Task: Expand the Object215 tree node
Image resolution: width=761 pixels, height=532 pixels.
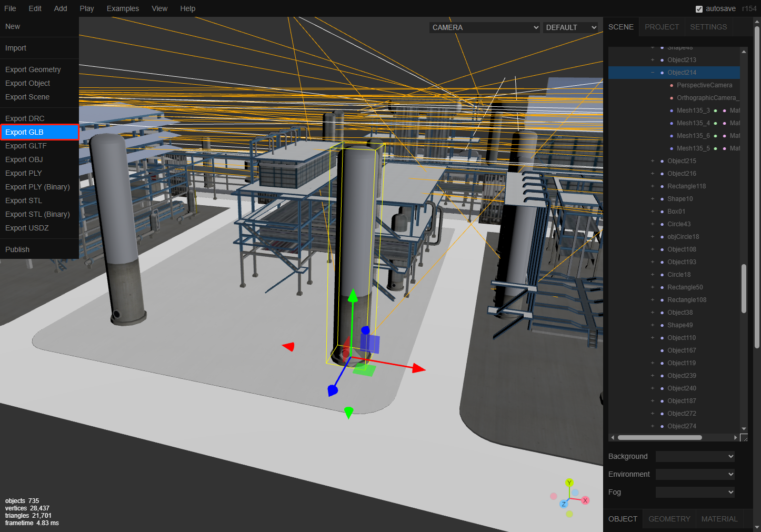Action: point(653,161)
